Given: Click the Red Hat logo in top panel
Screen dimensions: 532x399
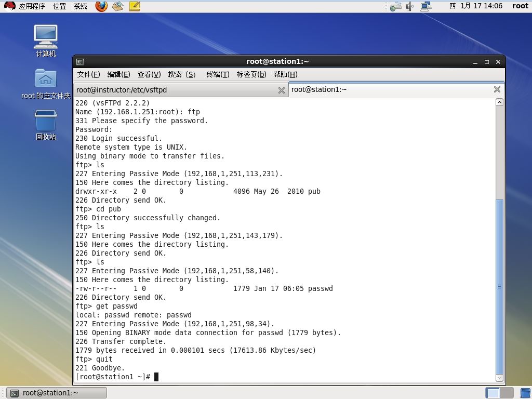Looking at the screenshot, I should click(x=9, y=6).
